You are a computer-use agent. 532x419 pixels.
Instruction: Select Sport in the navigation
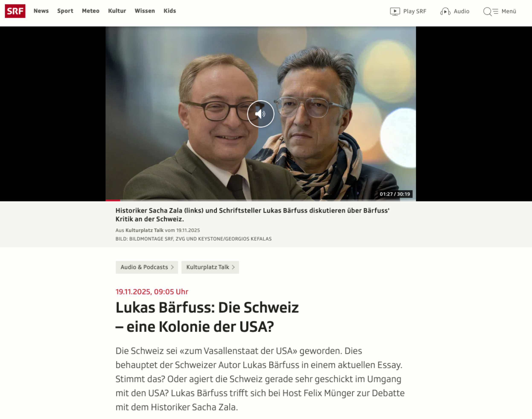[65, 11]
